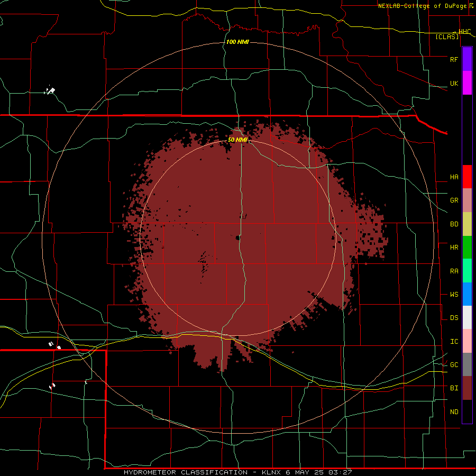Viewport: 476px width, 476px height.
Task: Click the BI dark red legend swatch
Action: pos(467,388)
